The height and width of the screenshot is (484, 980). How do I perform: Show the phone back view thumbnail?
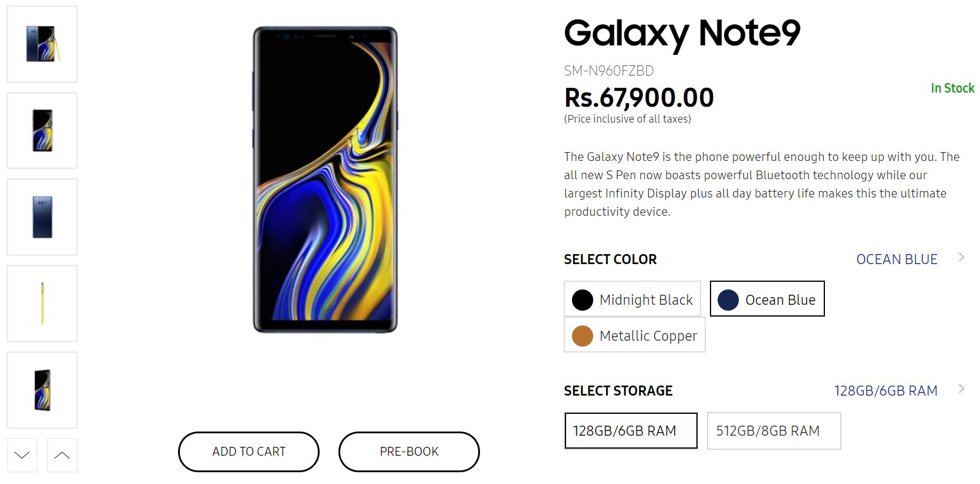click(x=42, y=217)
